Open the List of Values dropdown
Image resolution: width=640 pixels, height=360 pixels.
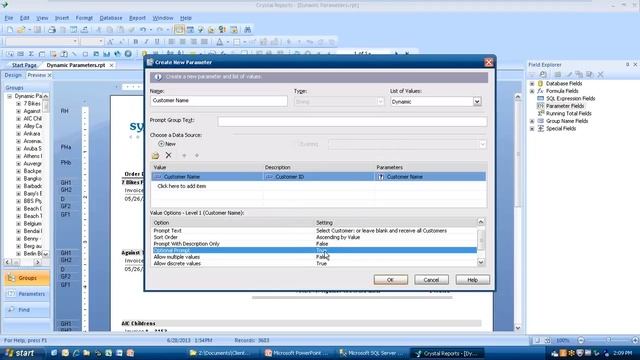click(x=477, y=102)
